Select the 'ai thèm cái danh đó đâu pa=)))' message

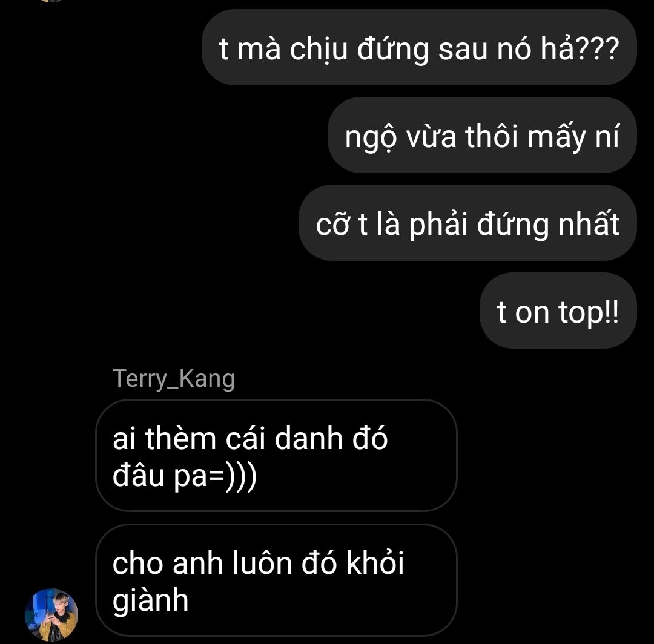pyautogui.click(x=276, y=455)
